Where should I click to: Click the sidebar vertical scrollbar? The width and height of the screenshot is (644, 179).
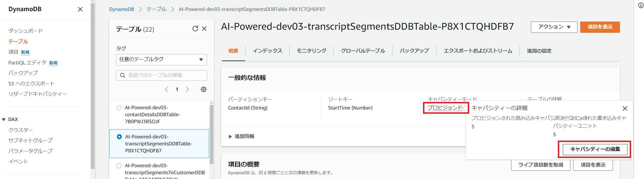click(x=93, y=86)
